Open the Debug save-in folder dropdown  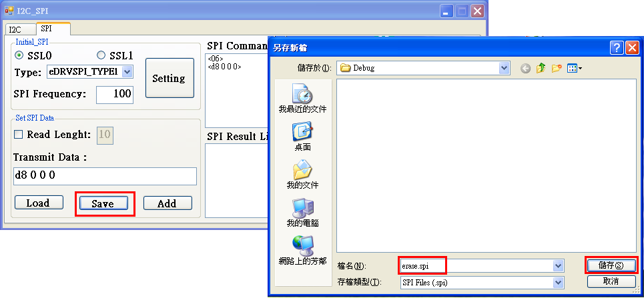point(505,68)
